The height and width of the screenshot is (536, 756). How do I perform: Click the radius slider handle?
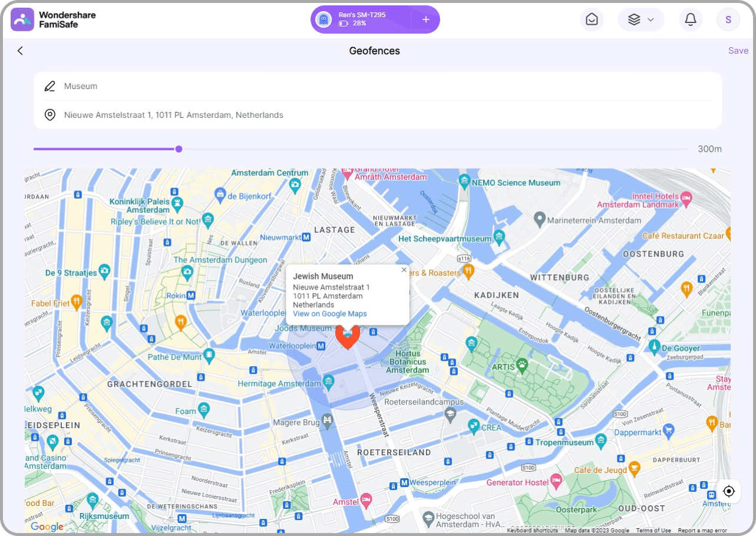click(179, 149)
